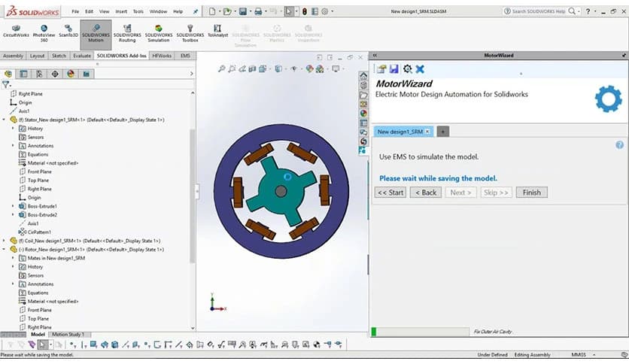Image resolution: width=629 pixels, height=364 pixels.
Task: Click the < Back button
Action: [x=426, y=193]
